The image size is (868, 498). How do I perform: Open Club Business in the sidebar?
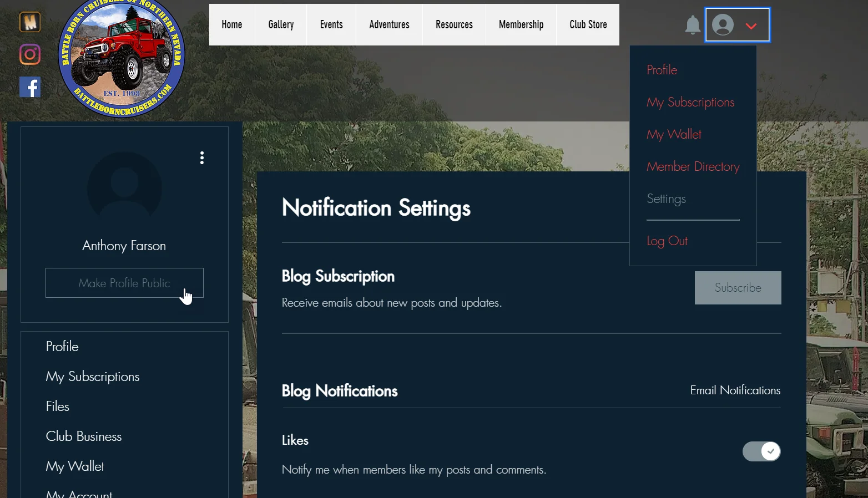pyautogui.click(x=84, y=436)
